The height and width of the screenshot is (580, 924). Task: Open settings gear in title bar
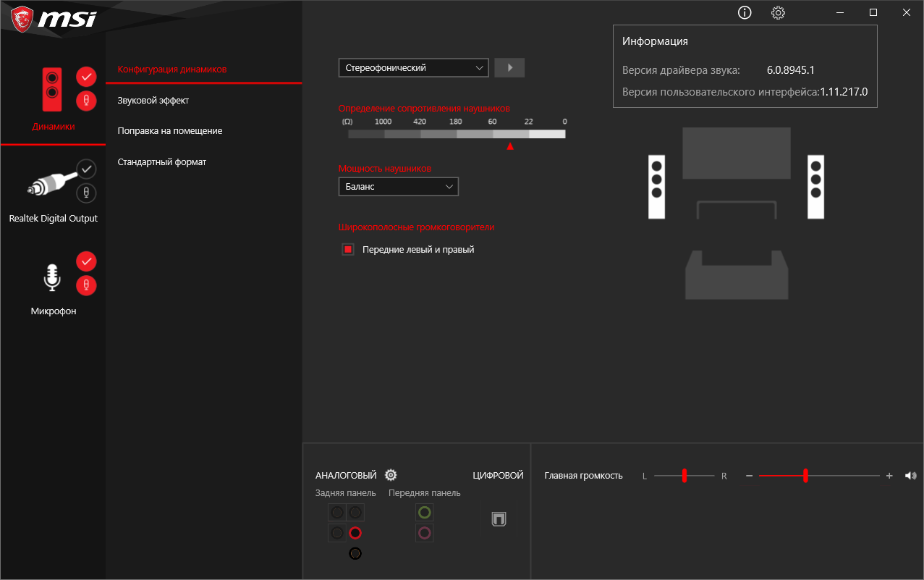[x=778, y=12]
